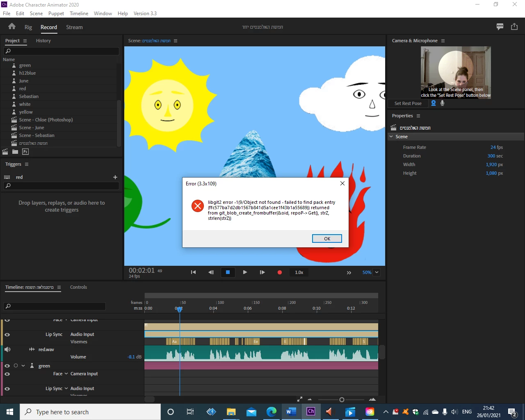
Task: Click the timeline playhead marker
Action: pyautogui.click(x=180, y=310)
